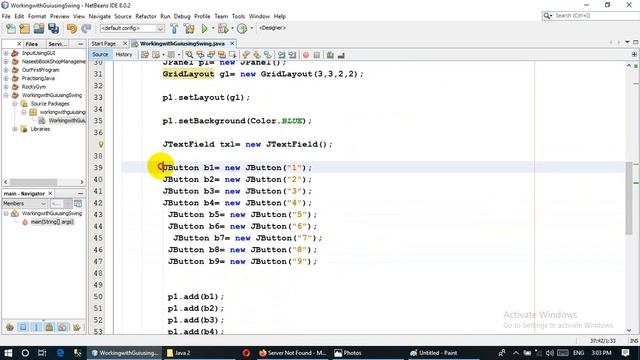Expand the InputUsingGUI project node
640x360 pixels.
(6, 53)
